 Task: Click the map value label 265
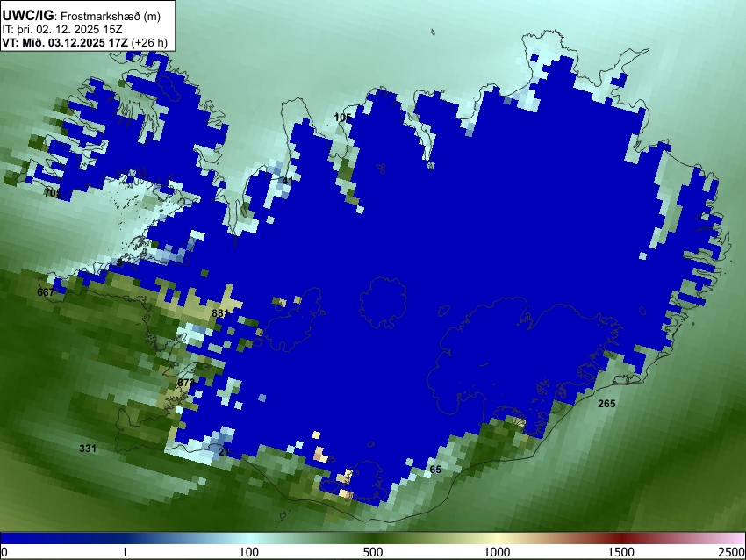pyautogui.click(x=606, y=404)
